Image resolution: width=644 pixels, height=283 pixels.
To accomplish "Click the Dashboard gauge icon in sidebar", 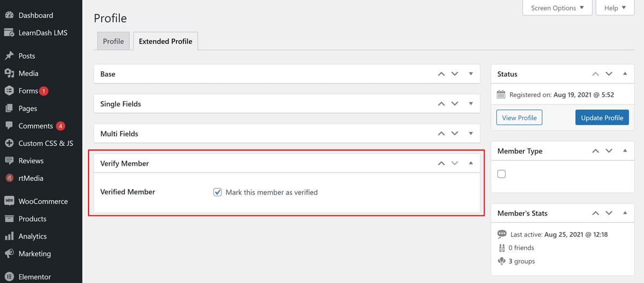I will tap(9, 15).
